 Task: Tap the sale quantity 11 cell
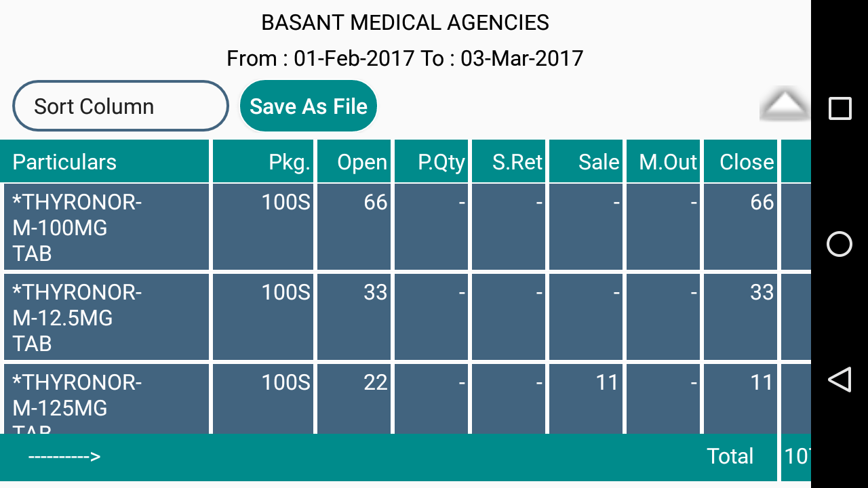(x=606, y=383)
